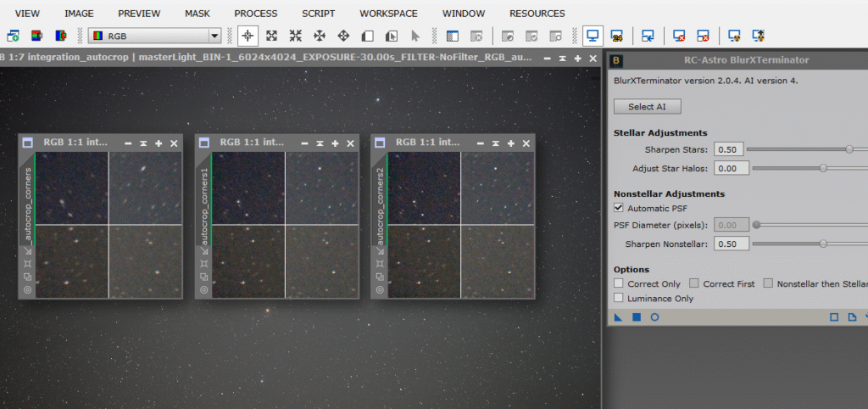Click the circle Apply icon in BlurXTerminator
The image size is (868, 409).
(x=654, y=317)
